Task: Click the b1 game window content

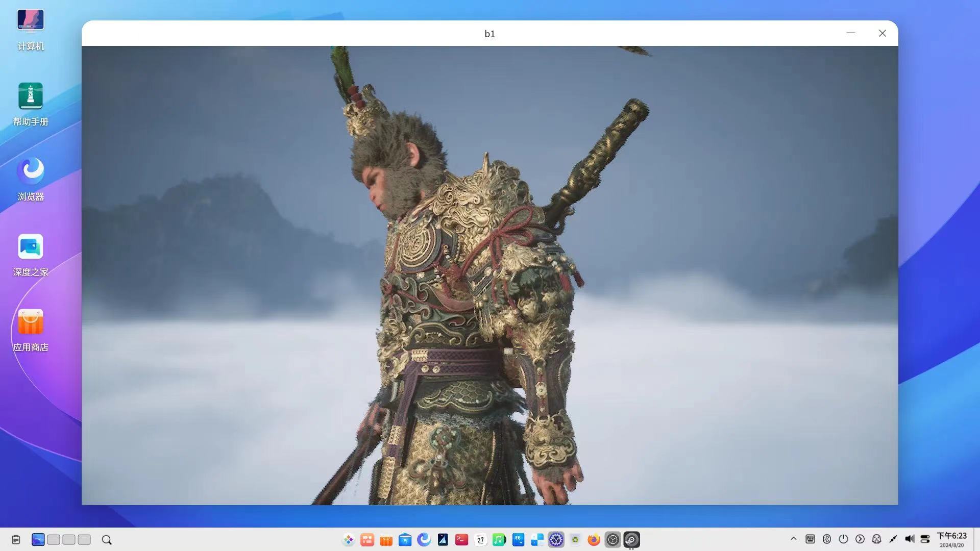Action: [x=490, y=275]
